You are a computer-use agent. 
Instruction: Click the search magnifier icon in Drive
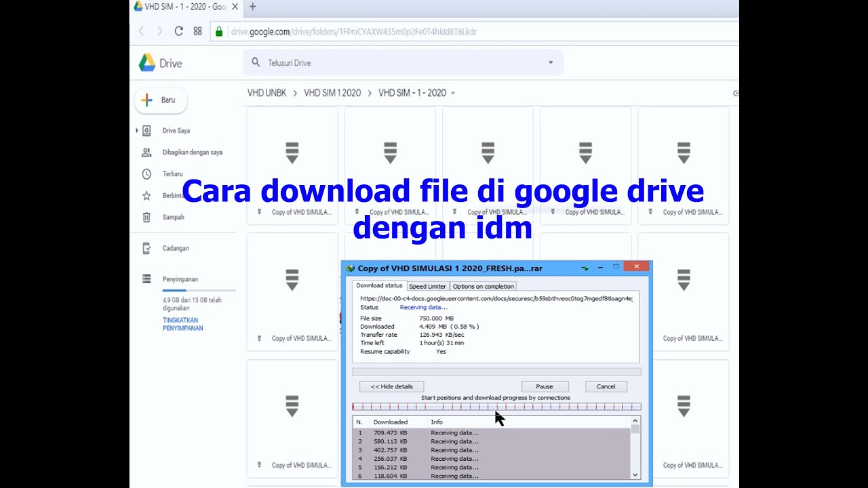pos(256,62)
